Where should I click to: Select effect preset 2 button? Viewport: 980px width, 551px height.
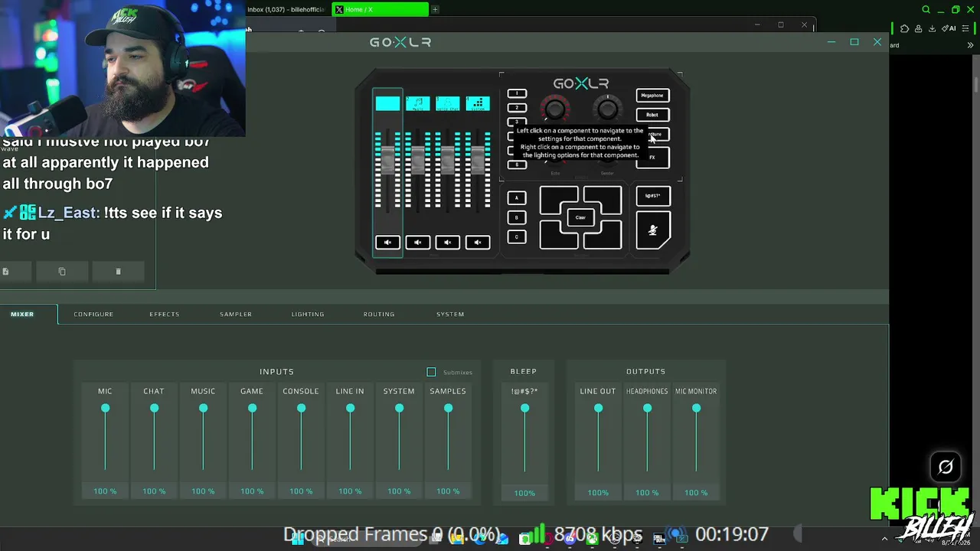coord(517,108)
